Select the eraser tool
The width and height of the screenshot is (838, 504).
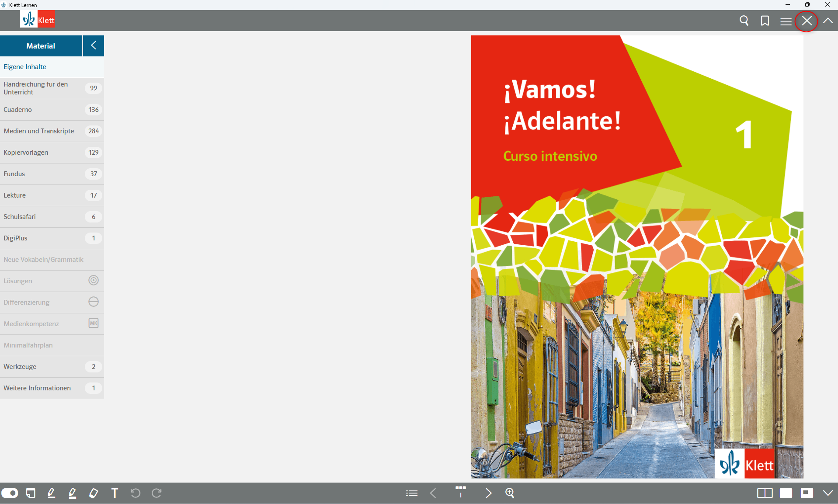pyautogui.click(x=94, y=493)
